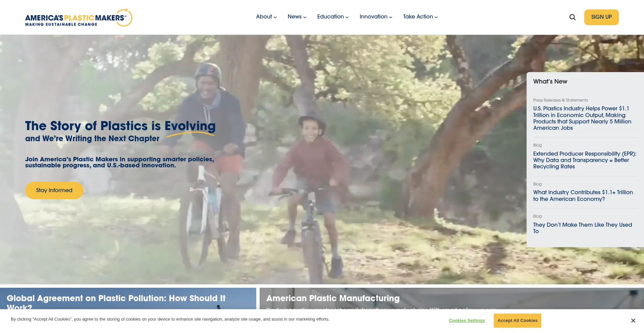Open the Education dropdown menu
The width and height of the screenshot is (644, 333).
point(332,17)
